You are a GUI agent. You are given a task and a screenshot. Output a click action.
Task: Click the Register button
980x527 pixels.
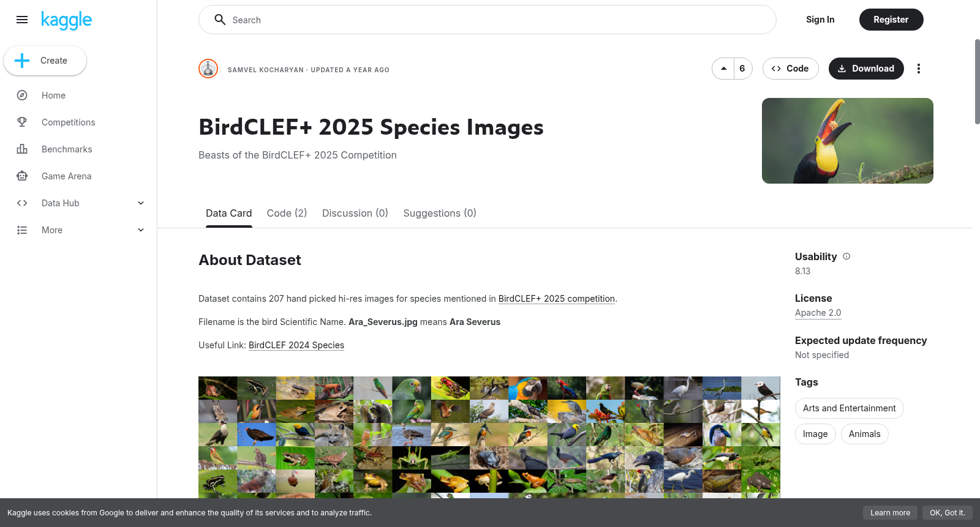click(x=891, y=20)
